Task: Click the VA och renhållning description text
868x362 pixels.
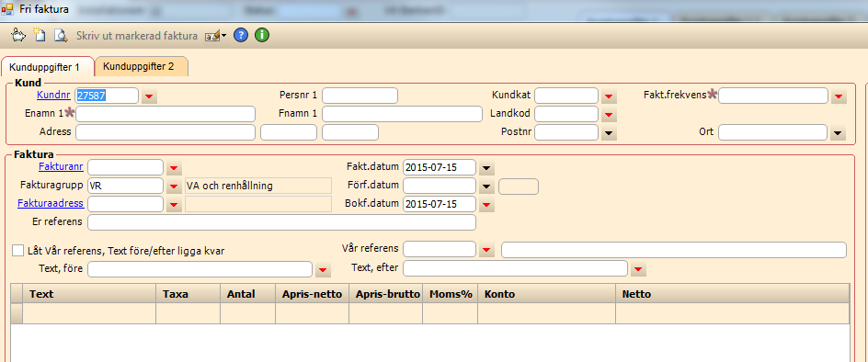Action: click(x=230, y=186)
